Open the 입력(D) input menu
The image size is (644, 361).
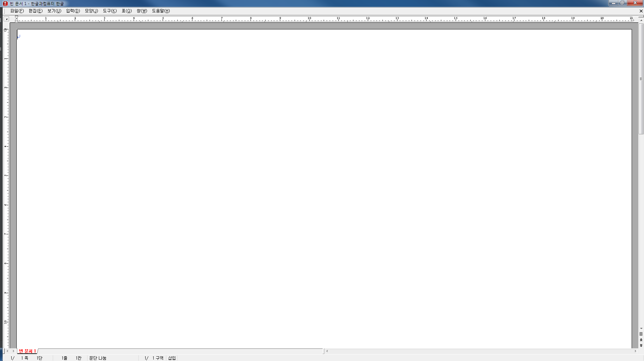click(73, 11)
